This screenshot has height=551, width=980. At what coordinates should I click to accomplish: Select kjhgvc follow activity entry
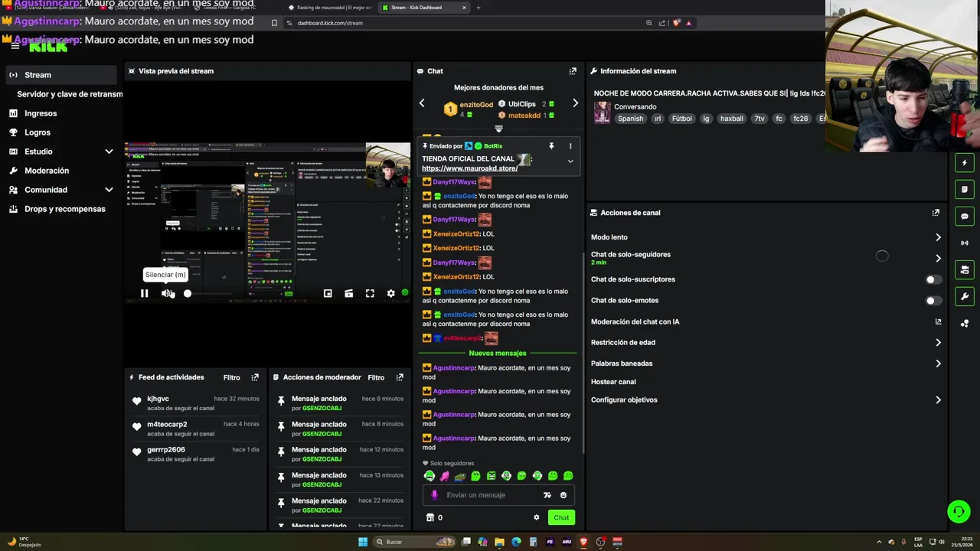point(195,403)
